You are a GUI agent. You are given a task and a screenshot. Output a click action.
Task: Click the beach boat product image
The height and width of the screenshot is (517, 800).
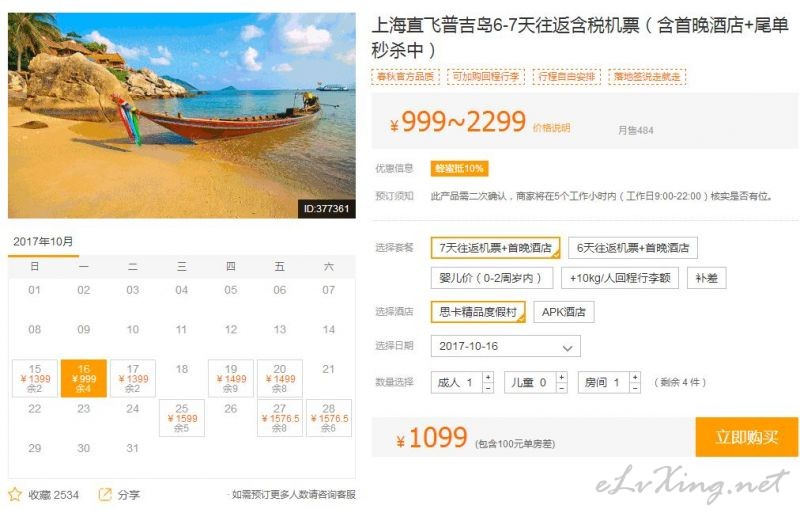tap(182, 115)
